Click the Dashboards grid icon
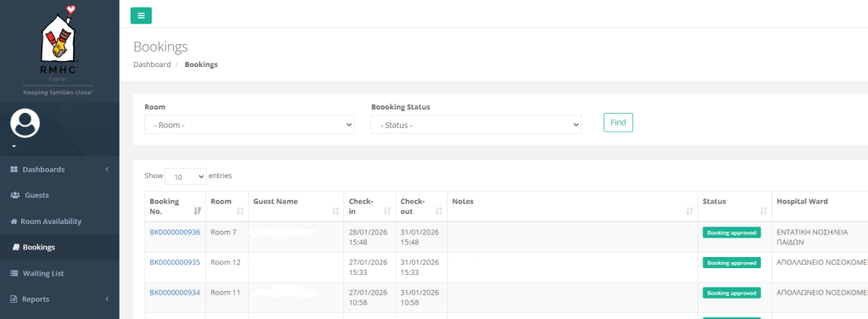868x319 pixels. (14, 170)
